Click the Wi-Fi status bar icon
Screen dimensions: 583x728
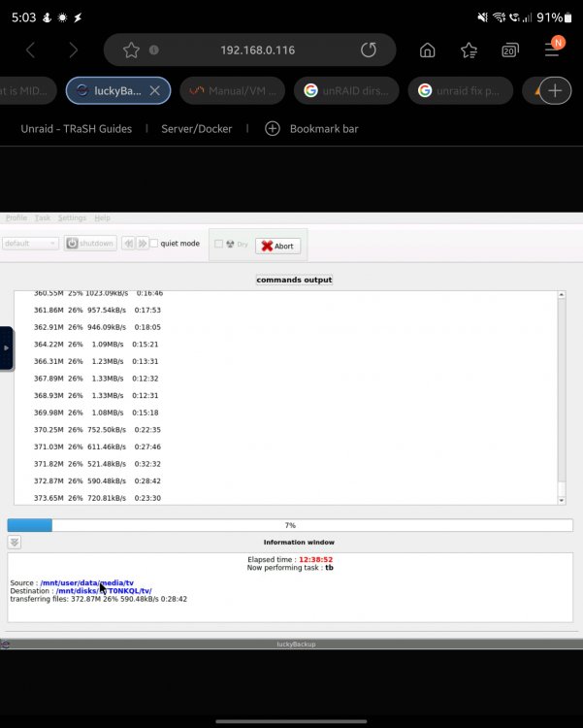499,17
